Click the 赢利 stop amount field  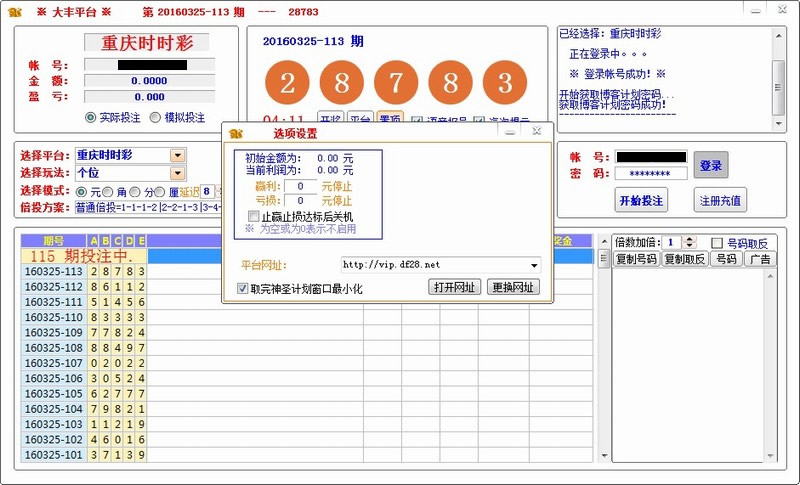click(x=301, y=186)
